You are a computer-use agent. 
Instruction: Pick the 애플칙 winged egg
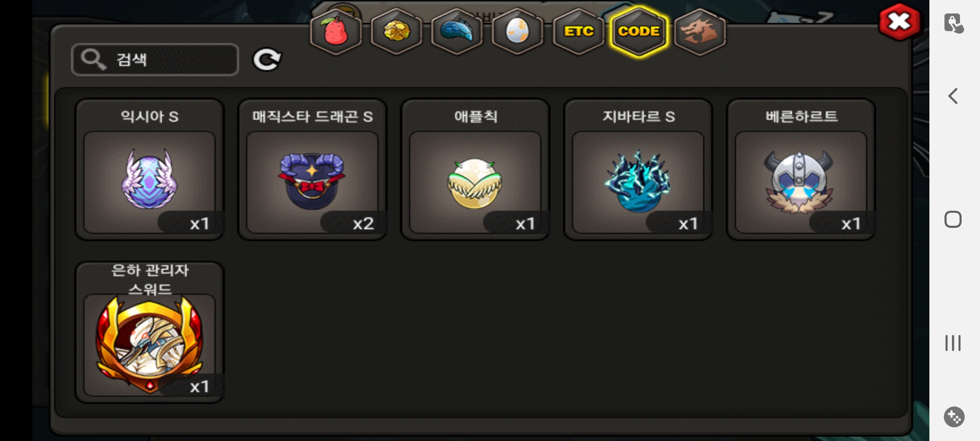475,169
